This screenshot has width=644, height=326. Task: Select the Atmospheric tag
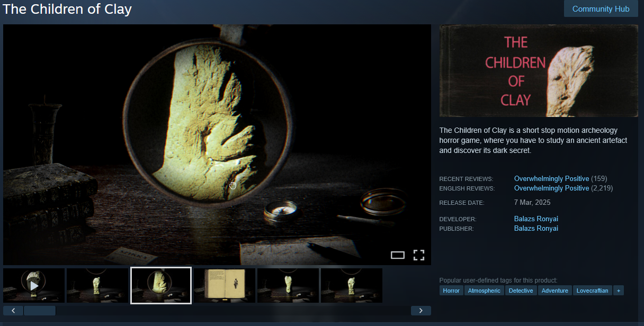(x=484, y=291)
